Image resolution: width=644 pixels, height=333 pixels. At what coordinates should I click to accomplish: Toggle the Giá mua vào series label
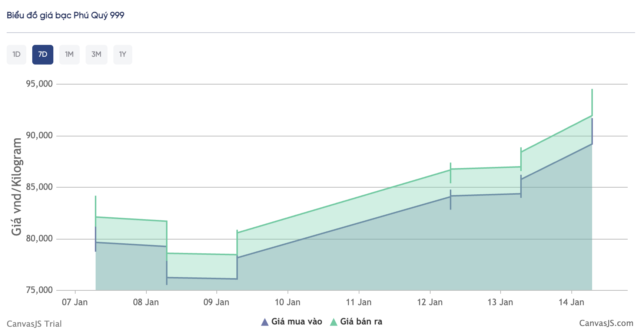pyautogui.click(x=296, y=322)
